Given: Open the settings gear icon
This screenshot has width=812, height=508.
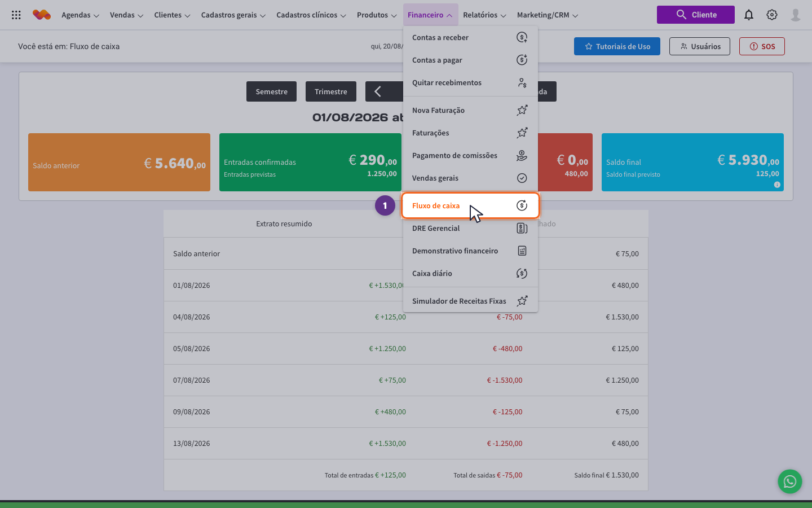Looking at the screenshot, I should (x=772, y=15).
